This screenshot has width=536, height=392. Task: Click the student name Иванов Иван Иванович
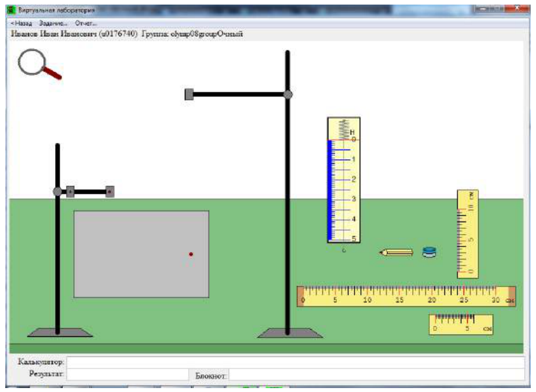tap(54, 34)
